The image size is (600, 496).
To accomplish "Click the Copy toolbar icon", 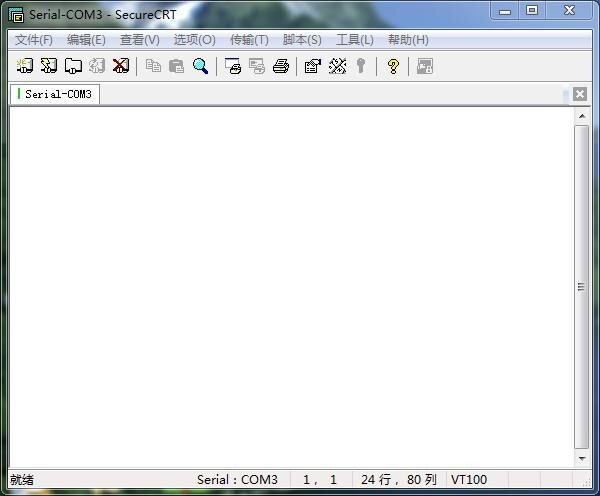I will pos(153,66).
